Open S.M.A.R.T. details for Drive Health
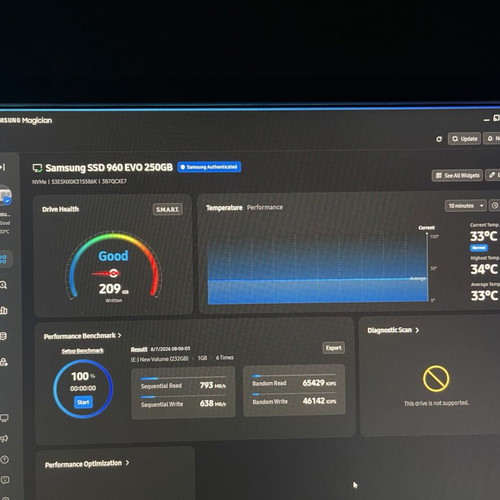Image resolution: width=500 pixels, height=500 pixels. tap(167, 209)
